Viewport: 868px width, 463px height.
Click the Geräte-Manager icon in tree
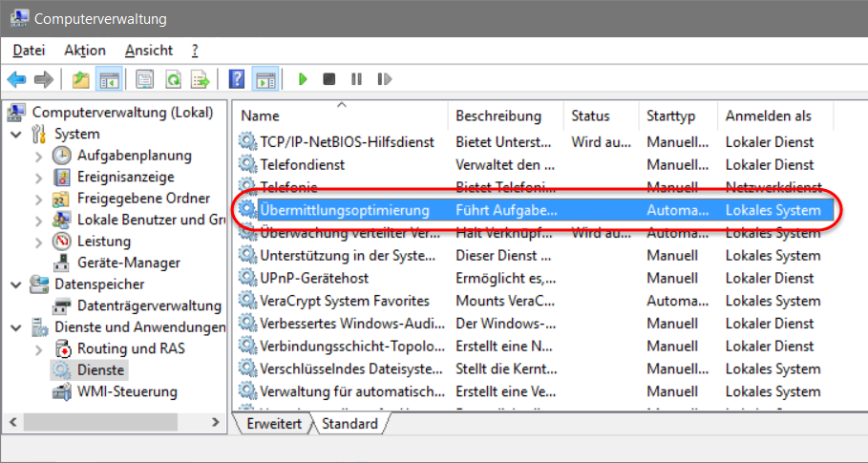point(62,263)
